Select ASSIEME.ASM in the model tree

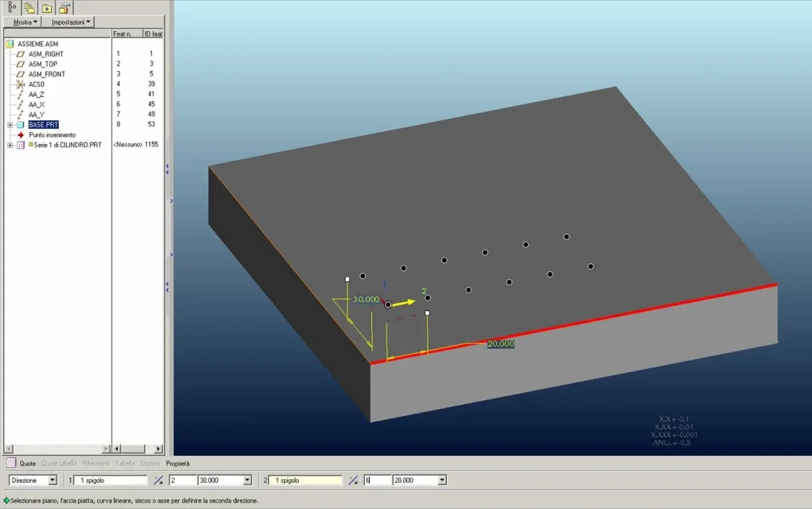click(38, 44)
